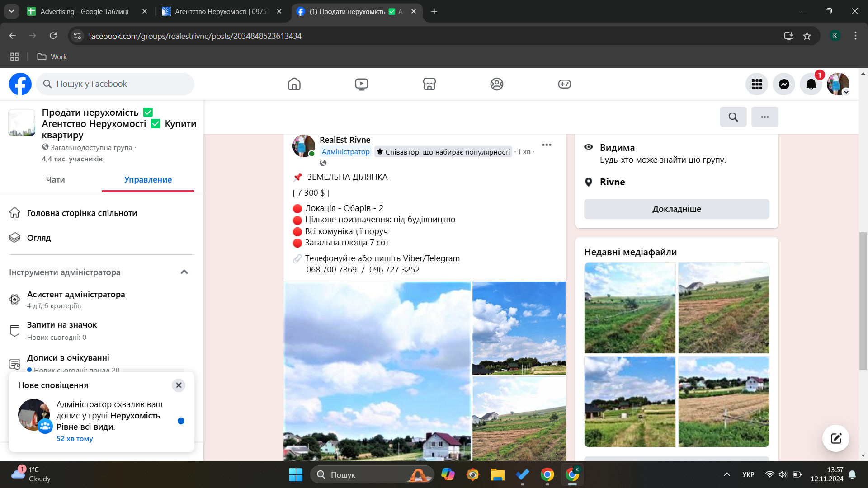Screen dimensions: 868x488
Task: Collapse Інструменти адміністратора section
Action: point(184,272)
